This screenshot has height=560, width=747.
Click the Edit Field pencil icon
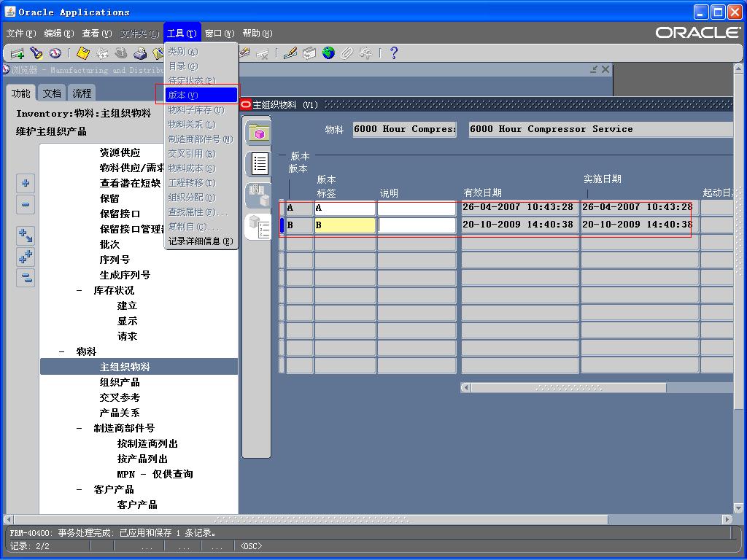[290, 53]
